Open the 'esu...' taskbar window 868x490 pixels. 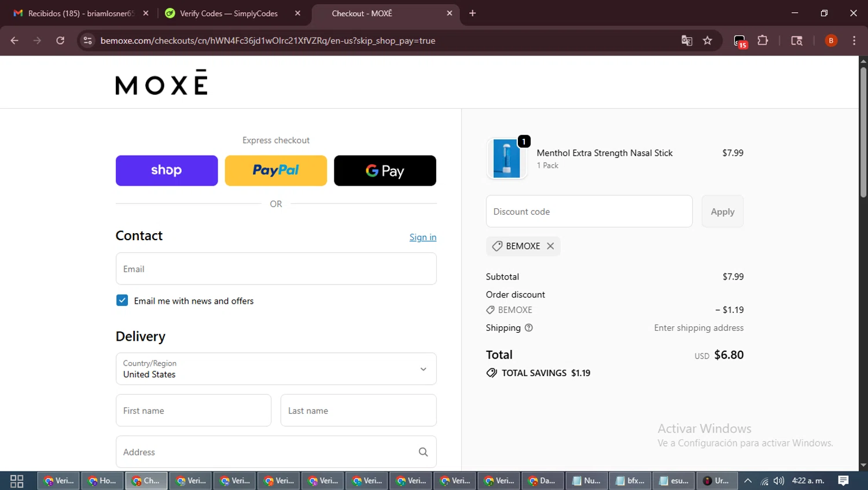[x=674, y=481]
